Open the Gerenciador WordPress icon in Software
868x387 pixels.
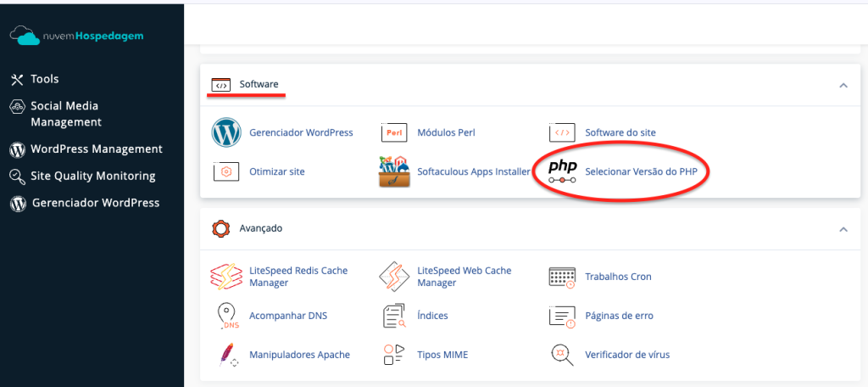click(226, 132)
